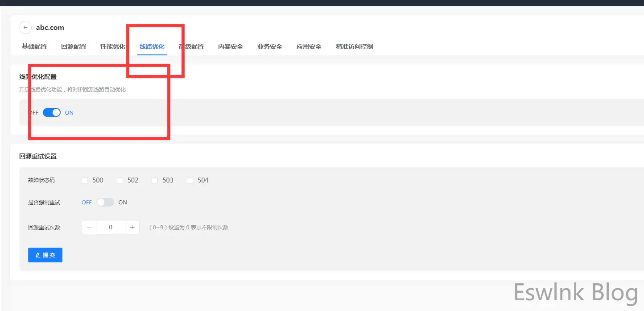Go to the 应用安全 tab
Screen dimensions: 644x311
(309, 46)
